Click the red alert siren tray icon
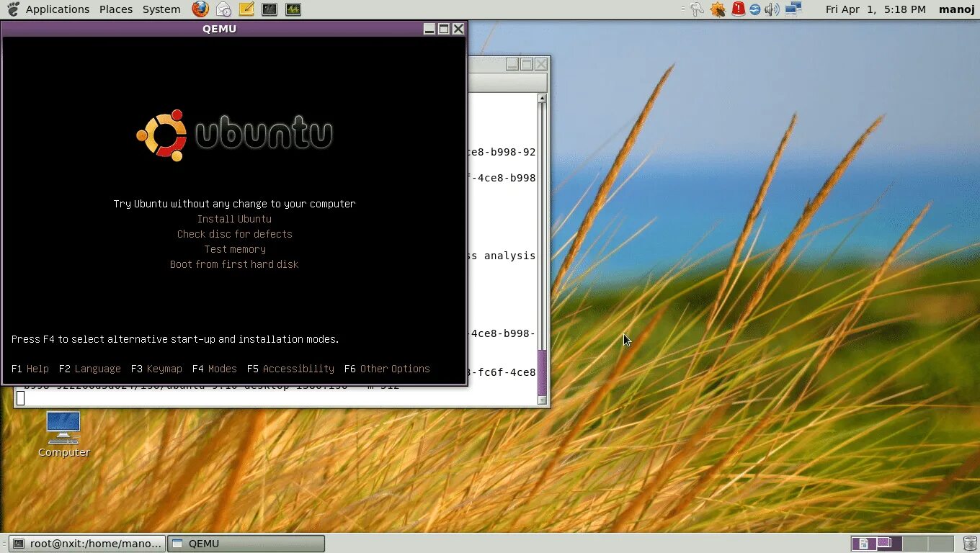Viewport: 980px width, 553px height. click(x=738, y=9)
